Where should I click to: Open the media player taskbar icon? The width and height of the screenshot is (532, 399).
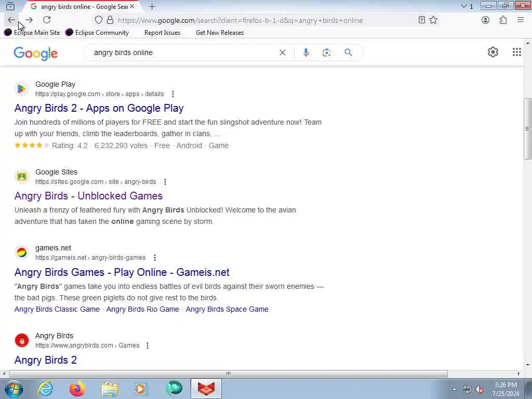coord(141,389)
